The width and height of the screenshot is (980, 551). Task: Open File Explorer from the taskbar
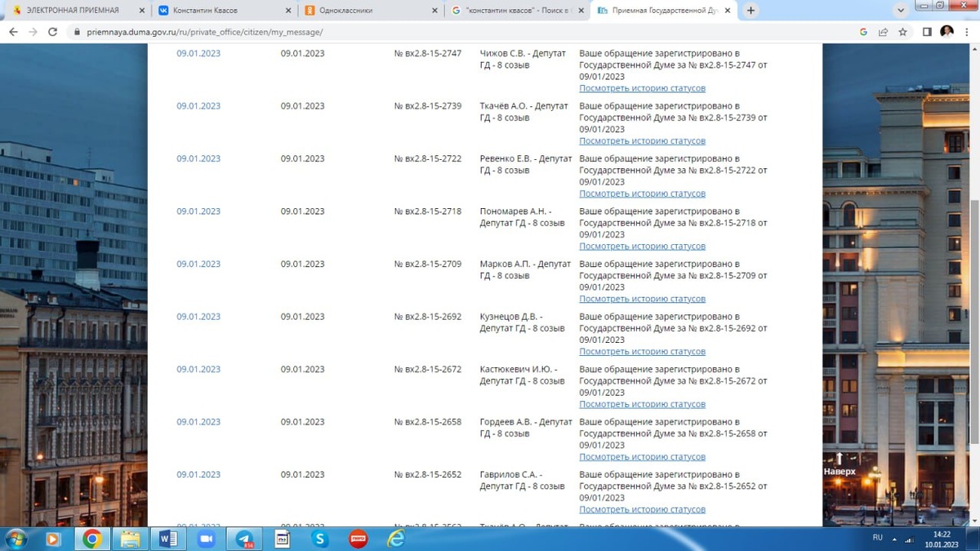point(130,539)
